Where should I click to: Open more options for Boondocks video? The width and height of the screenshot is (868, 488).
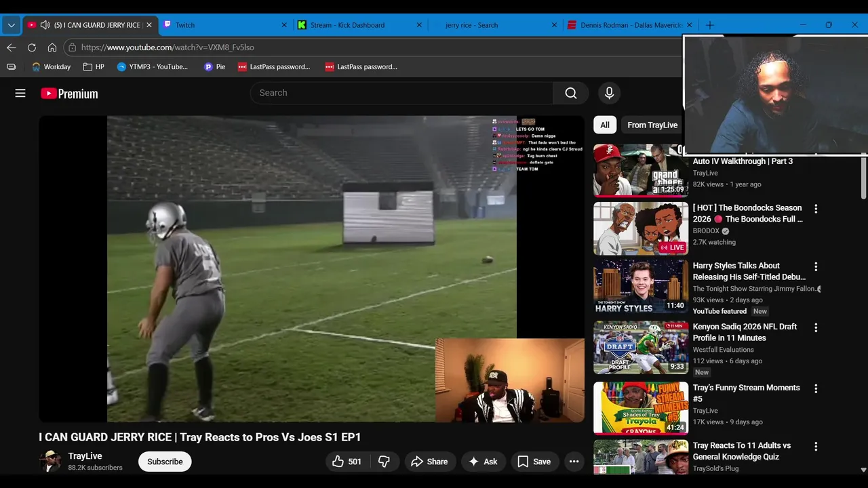click(x=816, y=209)
